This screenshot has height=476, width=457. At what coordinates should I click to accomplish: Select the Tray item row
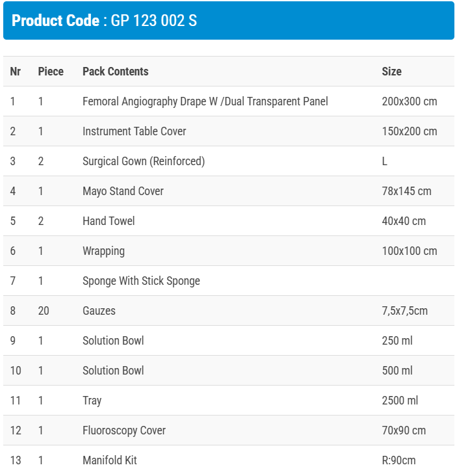point(92,401)
